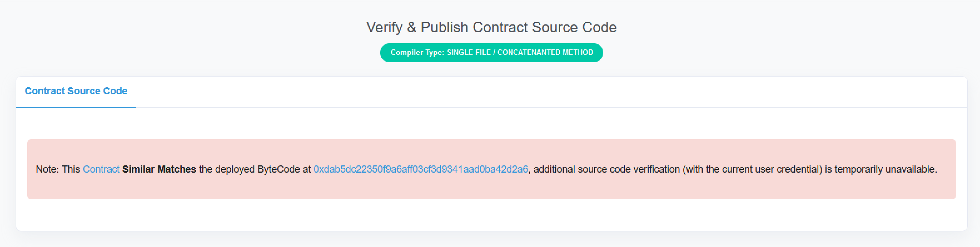This screenshot has width=980, height=247.
Task: Click the word 'Verify' in page title
Action: [384, 27]
